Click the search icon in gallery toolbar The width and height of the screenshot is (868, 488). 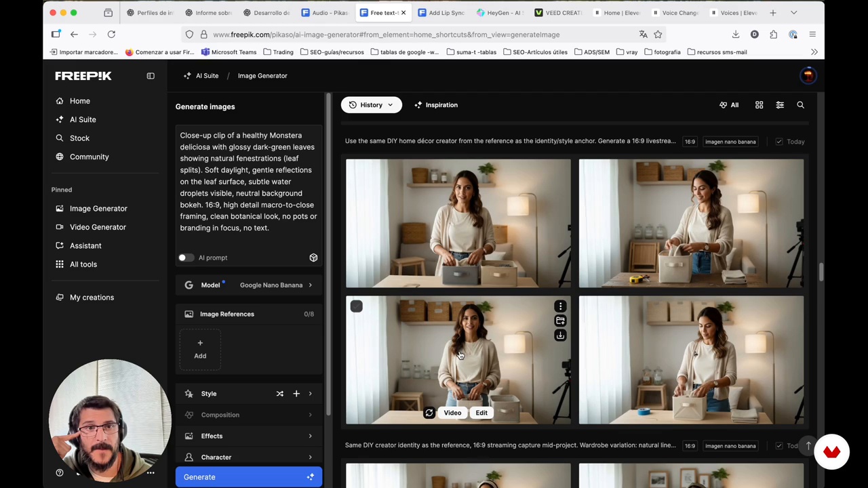click(x=800, y=105)
